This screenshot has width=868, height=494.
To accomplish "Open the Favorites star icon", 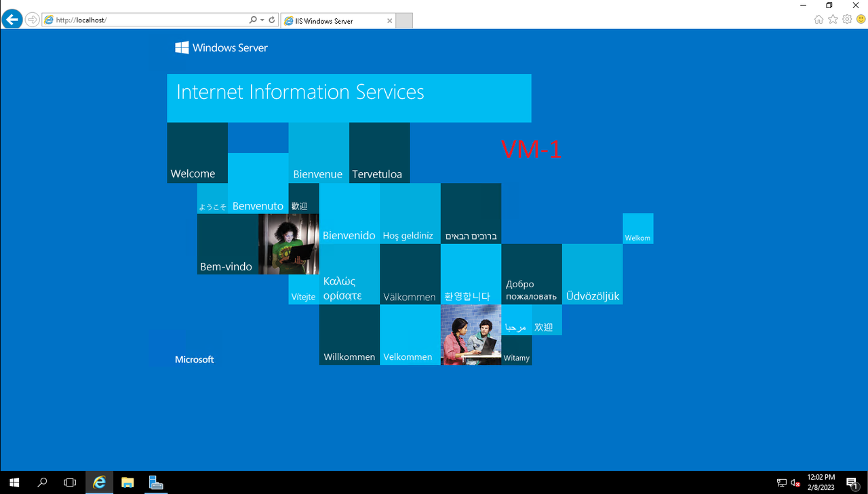I will [x=832, y=20].
